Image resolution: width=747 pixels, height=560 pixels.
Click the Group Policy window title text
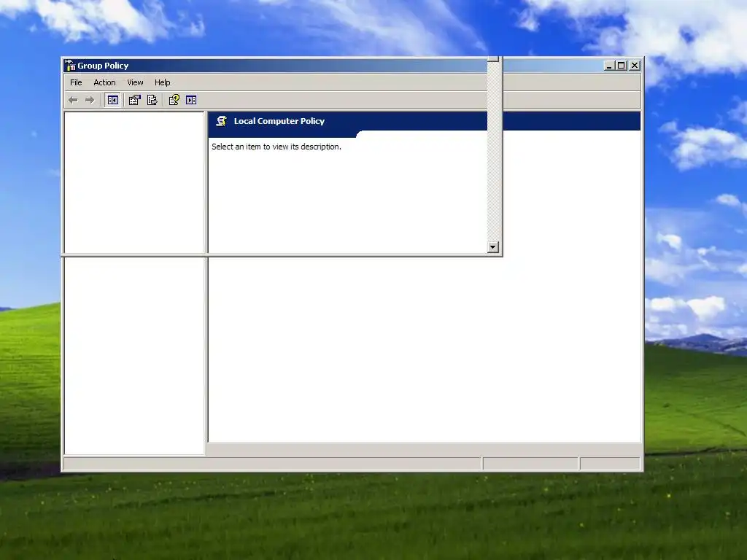pos(103,66)
